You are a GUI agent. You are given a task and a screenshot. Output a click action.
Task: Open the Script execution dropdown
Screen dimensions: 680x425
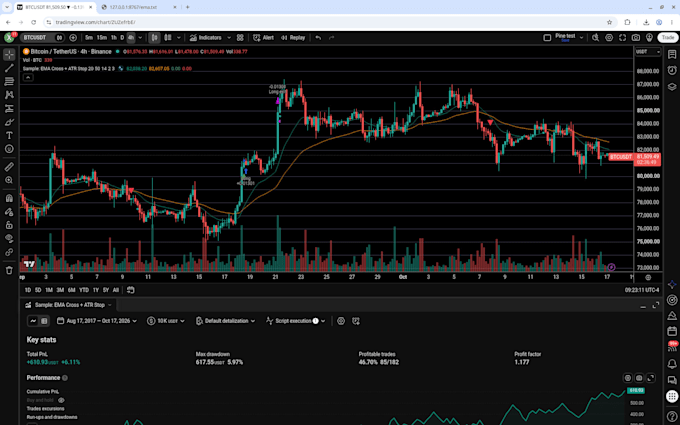click(x=295, y=321)
